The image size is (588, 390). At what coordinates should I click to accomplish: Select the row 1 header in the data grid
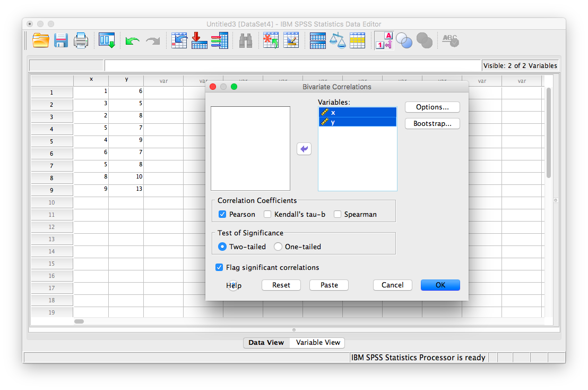pyautogui.click(x=52, y=92)
